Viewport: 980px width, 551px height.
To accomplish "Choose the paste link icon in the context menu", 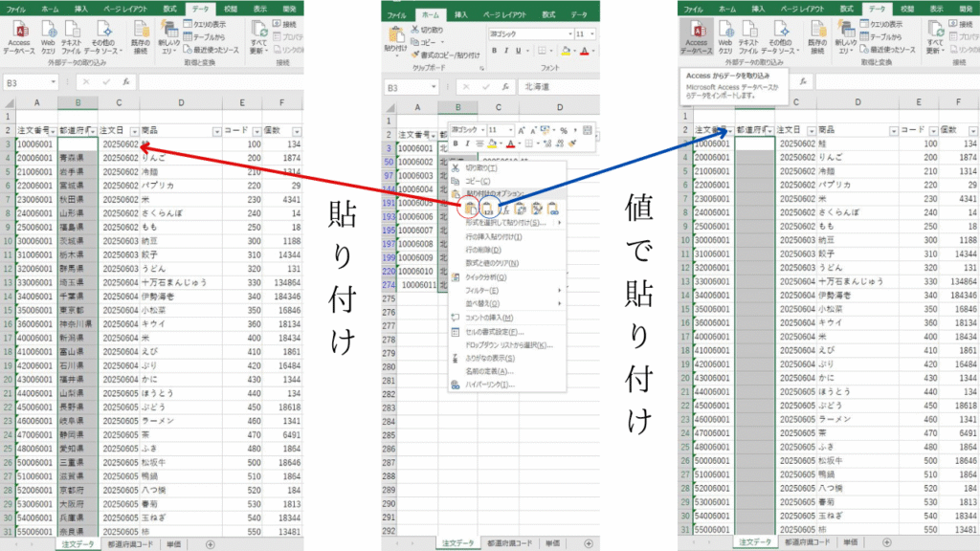I will [x=552, y=209].
